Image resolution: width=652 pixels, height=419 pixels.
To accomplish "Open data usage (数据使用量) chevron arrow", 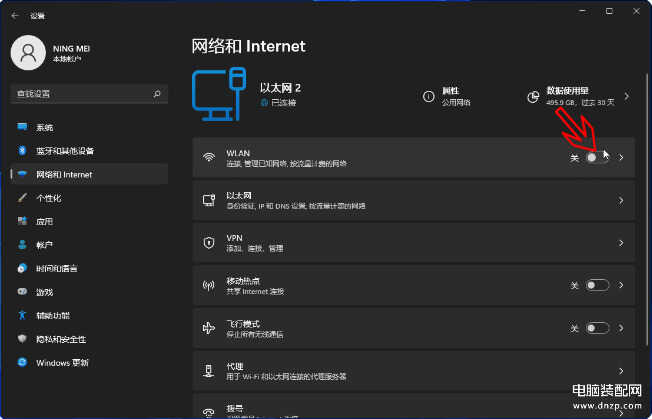I will pyautogui.click(x=626, y=96).
